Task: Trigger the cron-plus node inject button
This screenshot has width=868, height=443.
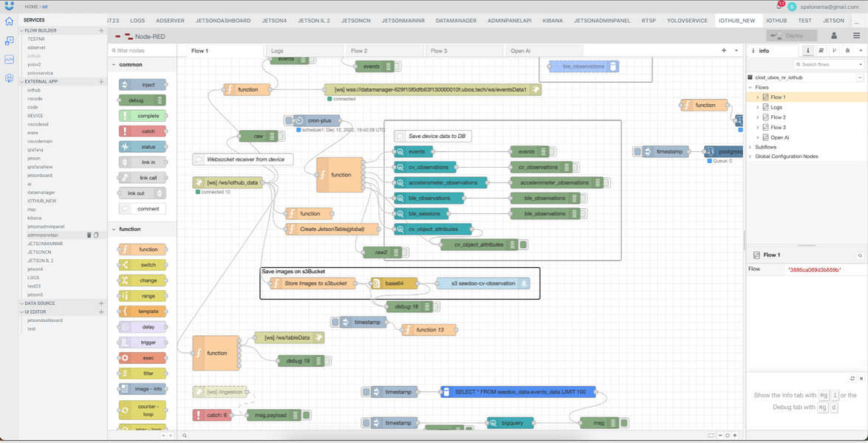Action: click(288, 120)
